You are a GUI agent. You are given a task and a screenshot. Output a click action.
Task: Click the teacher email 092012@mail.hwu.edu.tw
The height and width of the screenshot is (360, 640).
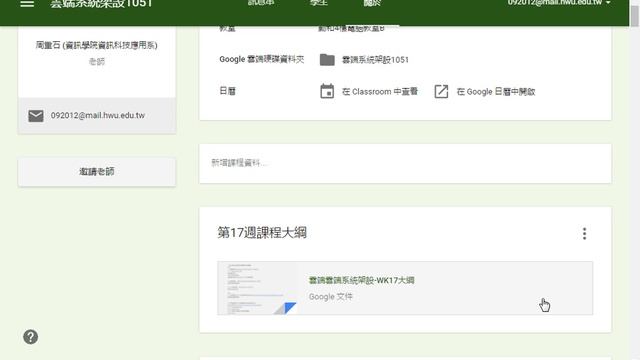[x=98, y=116]
